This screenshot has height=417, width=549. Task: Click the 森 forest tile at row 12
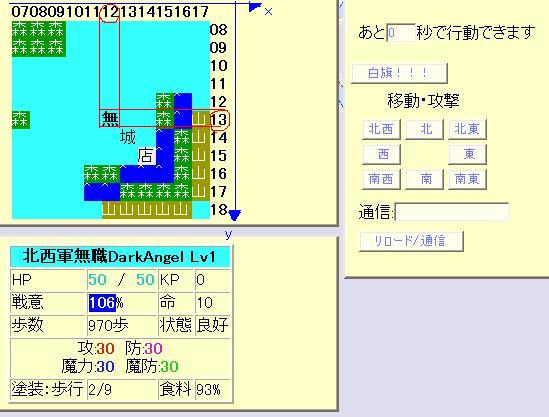(165, 101)
